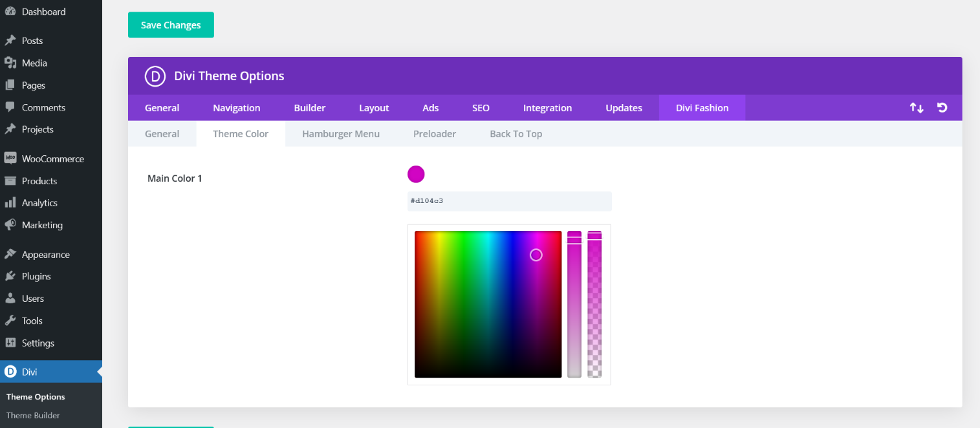The height and width of the screenshot is (428, 980).
Task: Click the hex color input field
Action: point(510,201)
